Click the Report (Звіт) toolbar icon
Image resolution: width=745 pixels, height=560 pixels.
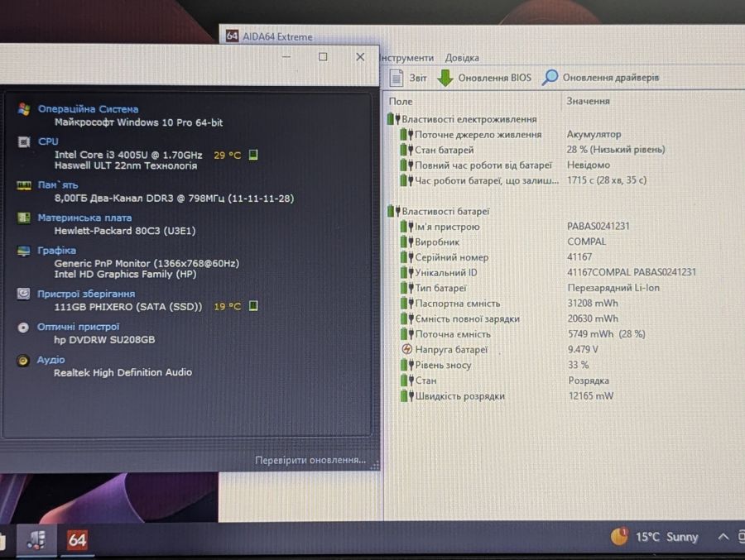coord(397,78)
